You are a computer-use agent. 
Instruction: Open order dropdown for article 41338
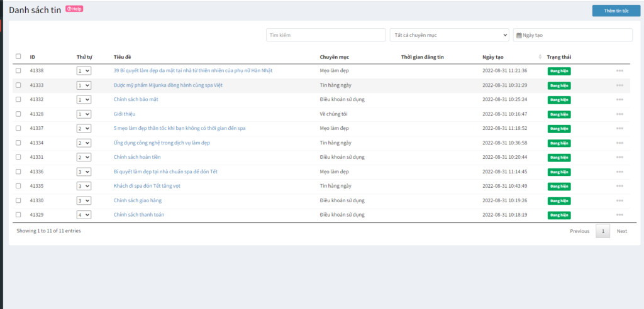tap(84, 71)
